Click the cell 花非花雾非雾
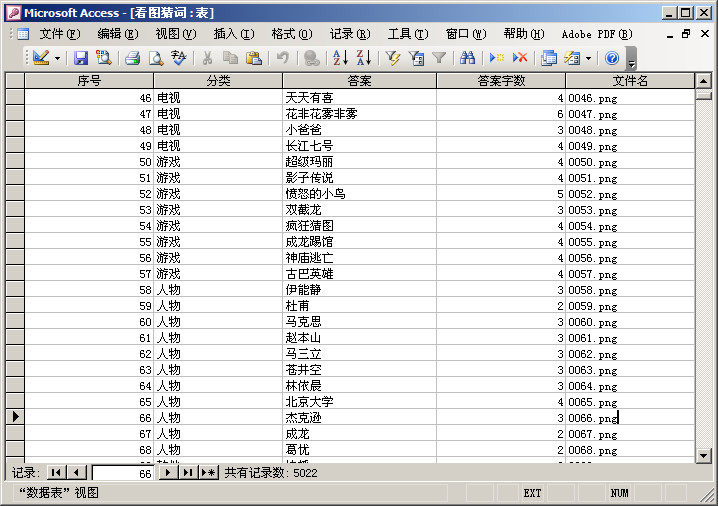 (x=359, y=114)
